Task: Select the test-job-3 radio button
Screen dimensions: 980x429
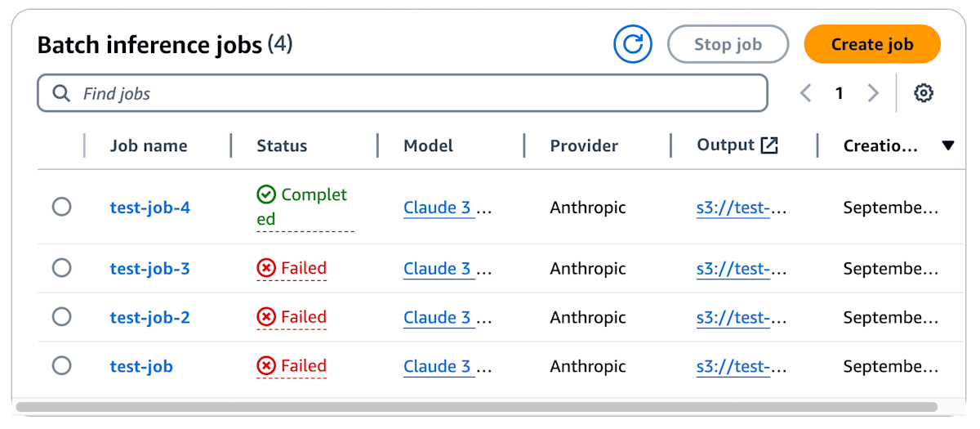Action: [x=61, y=268]
